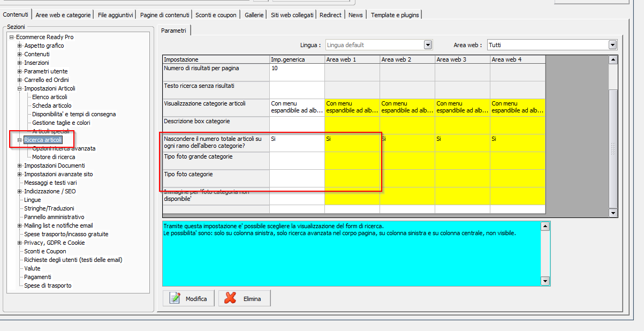644x331 pixels.
Task: Click the Area web 3 column header
Action: click(463, 59)
